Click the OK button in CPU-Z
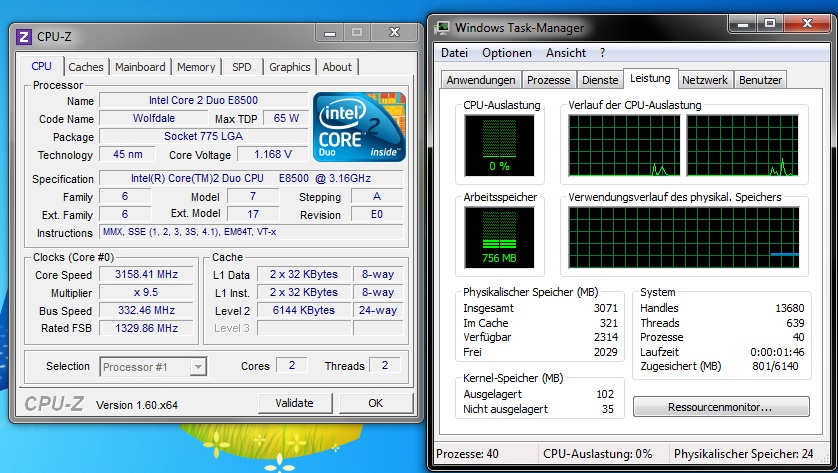 (376, 403)
